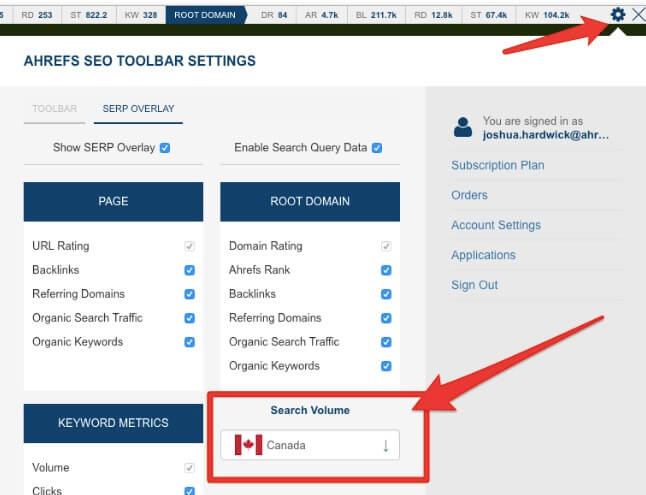The width and height of the screenshot is (646, 495).
Task: Toggle Show SERP Overlay checkbox
Action: pos(165,148)
